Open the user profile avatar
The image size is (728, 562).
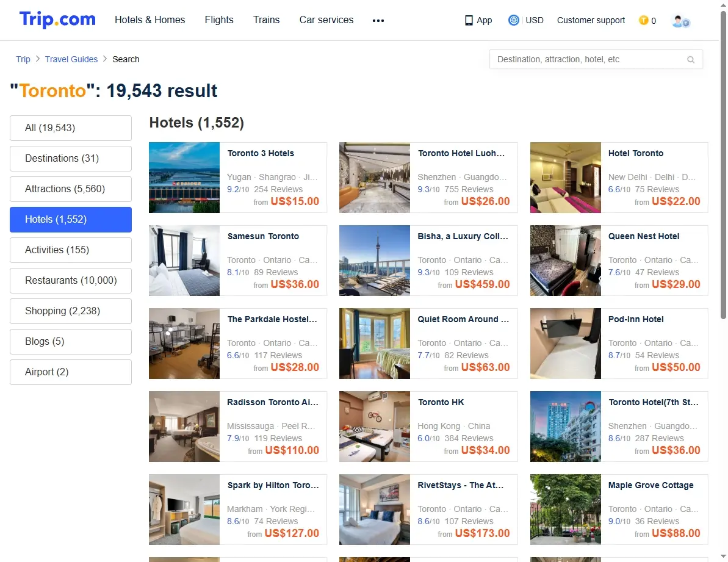pyautogui.click(x=680, y=21)
